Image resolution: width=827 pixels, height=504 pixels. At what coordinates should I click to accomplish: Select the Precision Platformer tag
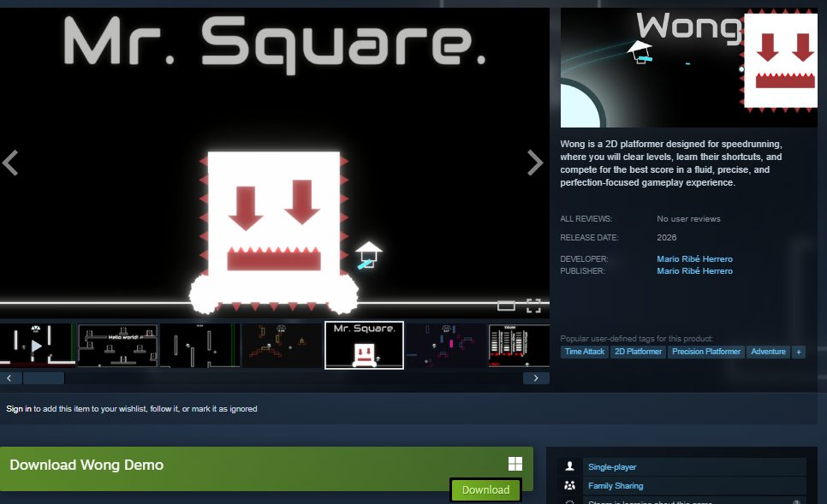click(706, 352)
